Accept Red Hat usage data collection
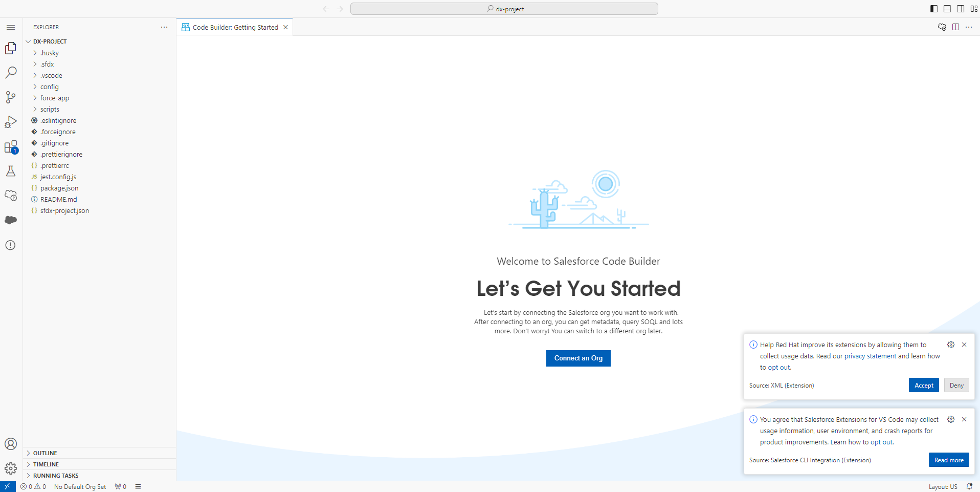The image size is (980, 492). click(x=924, y=386)
